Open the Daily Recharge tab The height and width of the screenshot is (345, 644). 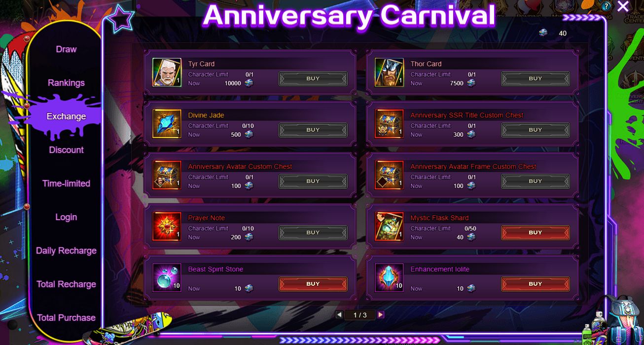66,251
